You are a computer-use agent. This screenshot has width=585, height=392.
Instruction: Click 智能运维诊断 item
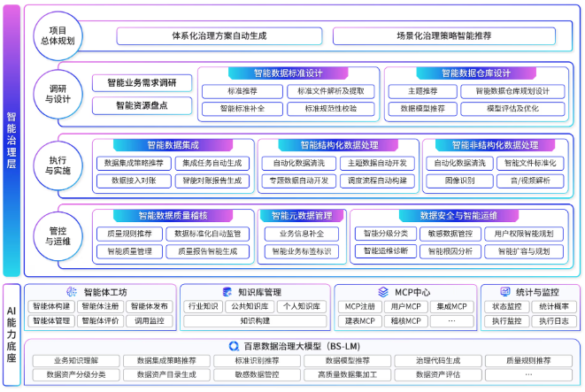coord(386,251)
